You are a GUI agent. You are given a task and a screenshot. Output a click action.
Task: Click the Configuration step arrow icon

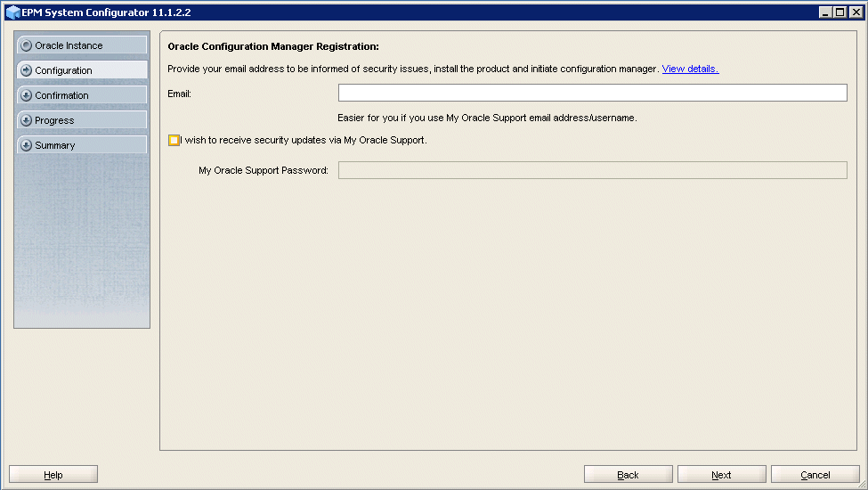coord(26,70)
